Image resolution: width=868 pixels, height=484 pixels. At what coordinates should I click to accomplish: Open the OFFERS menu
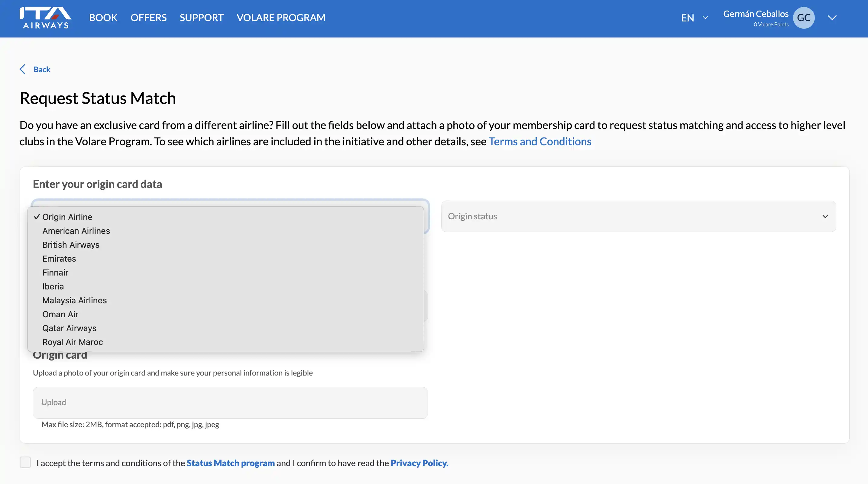click(149, 18)
